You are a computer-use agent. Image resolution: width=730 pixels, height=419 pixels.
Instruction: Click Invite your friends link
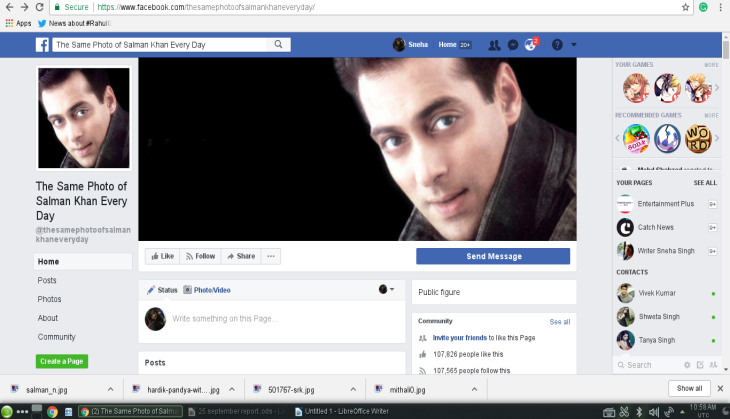point(460,338)
